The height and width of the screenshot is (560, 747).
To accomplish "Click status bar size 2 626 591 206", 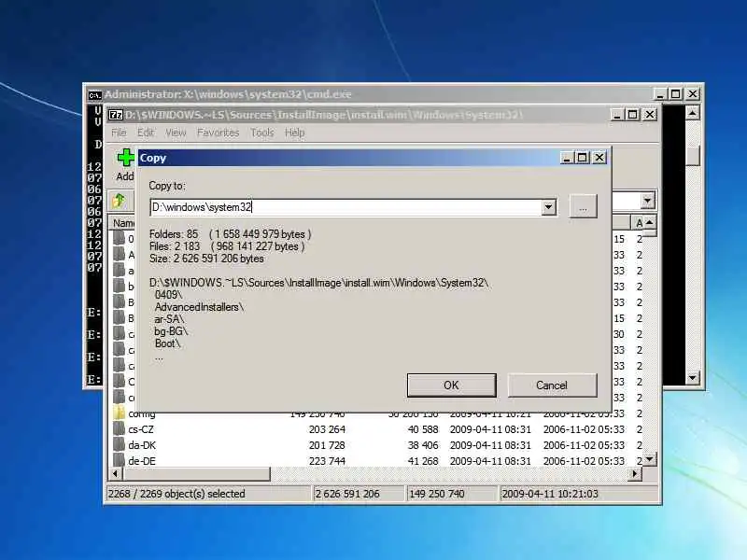I will tap(347, 494).
